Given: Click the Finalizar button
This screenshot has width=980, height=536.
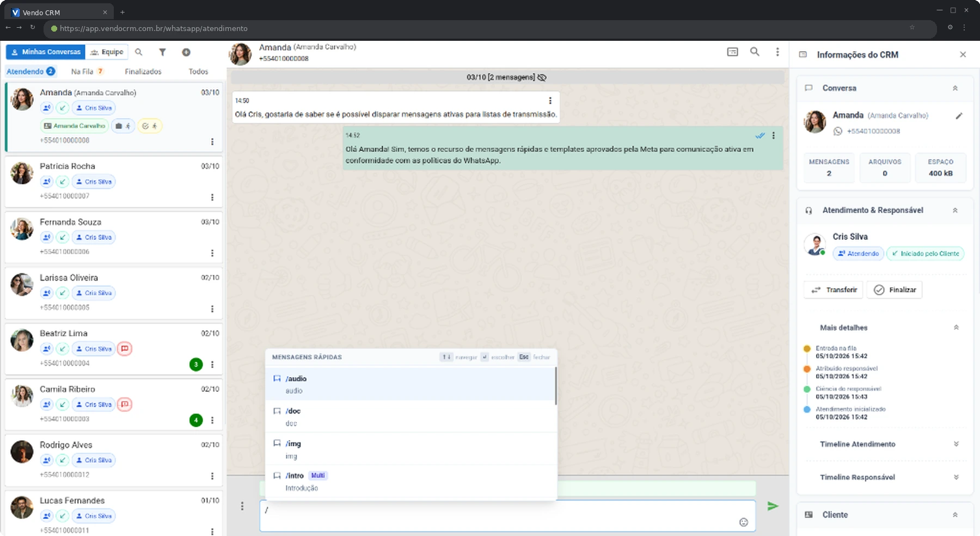Looking at the screenshot, I should pyautogui.click(x=895, y=290).
